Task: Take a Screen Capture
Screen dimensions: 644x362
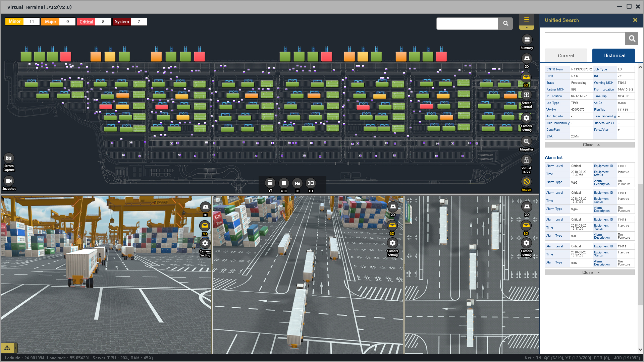Action: pyautogui.click(x=9, y=158)
